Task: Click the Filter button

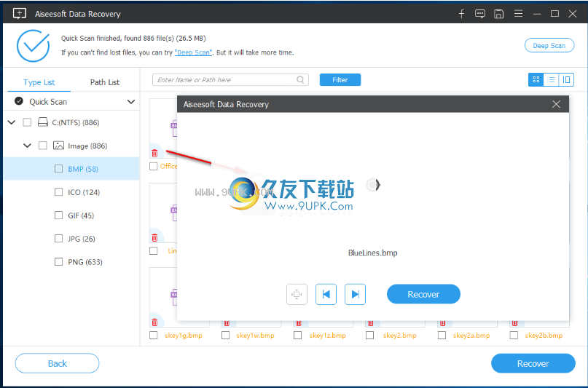Action: (340, 79)
